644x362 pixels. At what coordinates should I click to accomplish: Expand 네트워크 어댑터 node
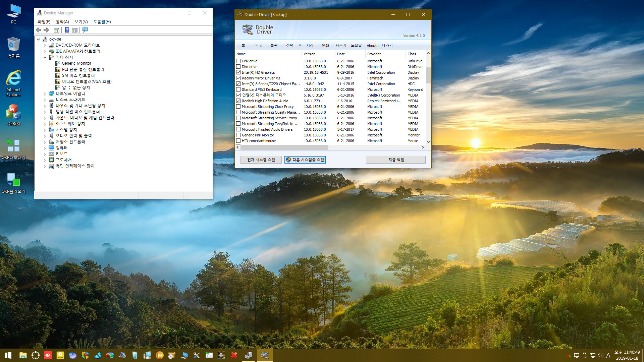pos(45,94)
